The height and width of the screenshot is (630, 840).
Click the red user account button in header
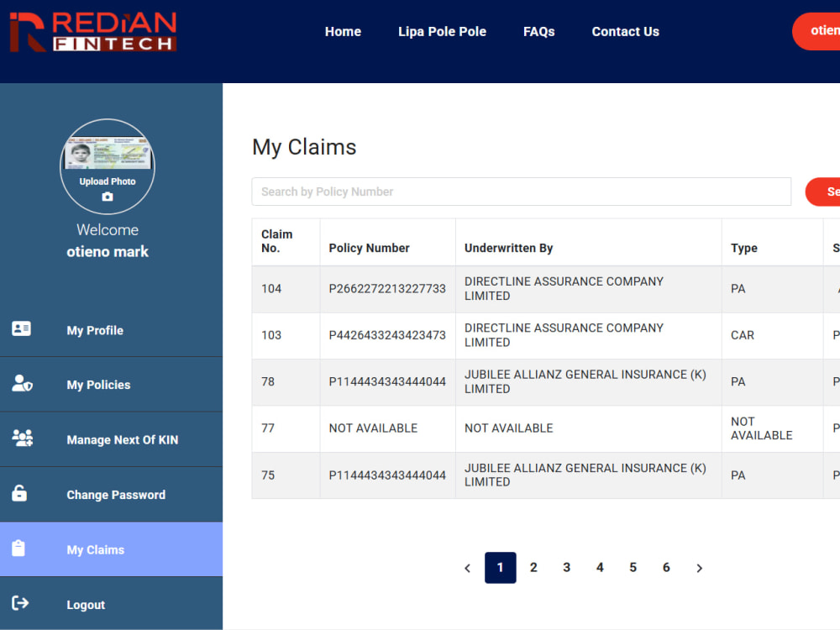click(816, 31)
